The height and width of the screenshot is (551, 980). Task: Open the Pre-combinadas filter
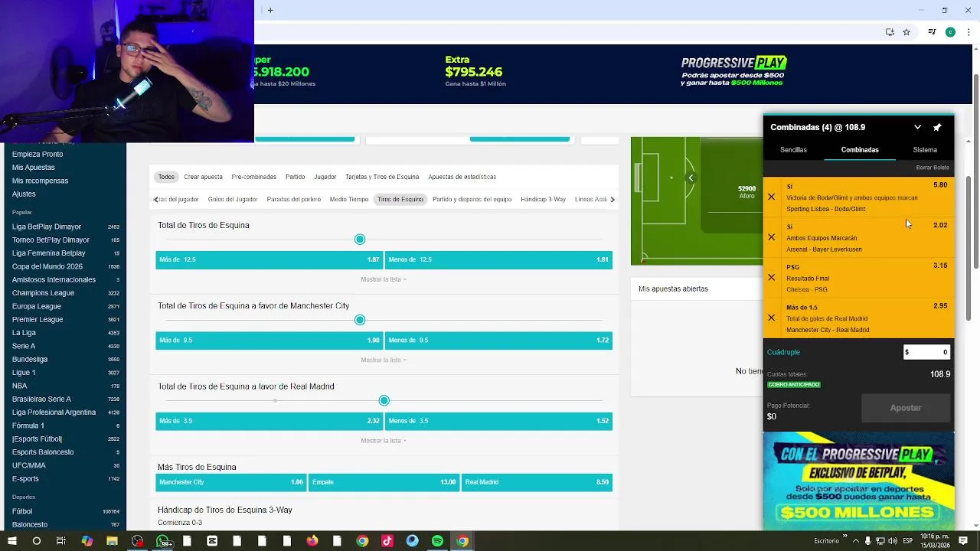253,177
